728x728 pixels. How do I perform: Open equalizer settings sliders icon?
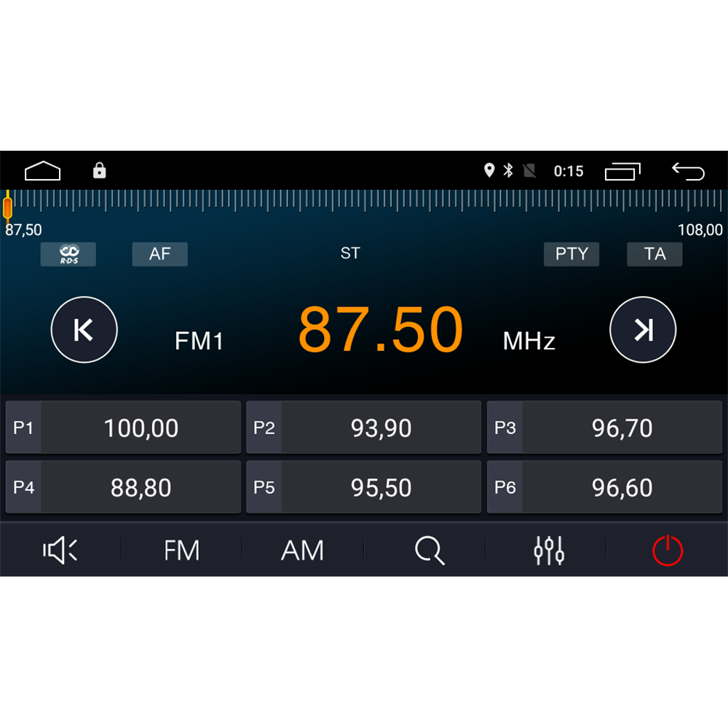(549, 550)
